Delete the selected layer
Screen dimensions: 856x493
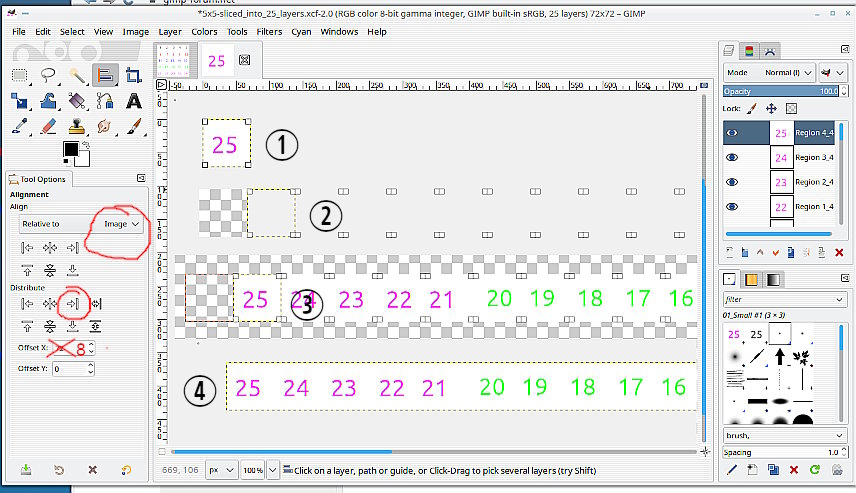(x=839, y=252)
